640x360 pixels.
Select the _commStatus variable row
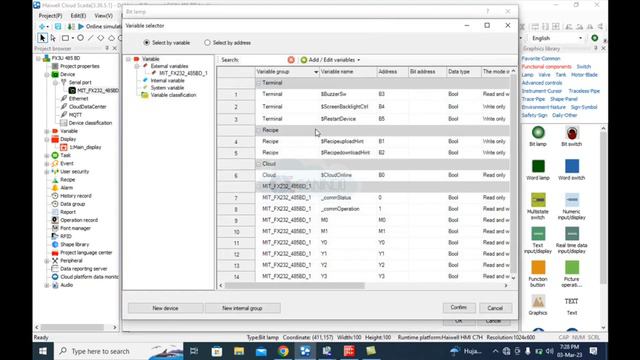pyautogui.click(x=363, y=198)
